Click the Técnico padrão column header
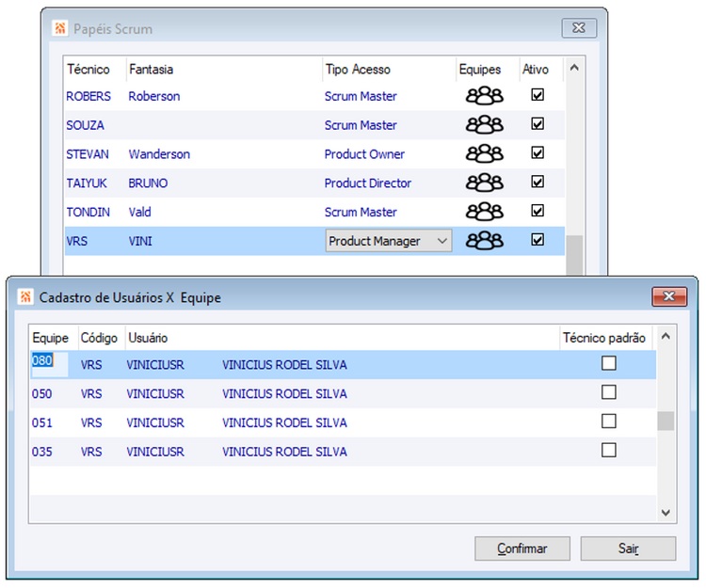This screenshot has width=706, height=588. tap(604, 338)
